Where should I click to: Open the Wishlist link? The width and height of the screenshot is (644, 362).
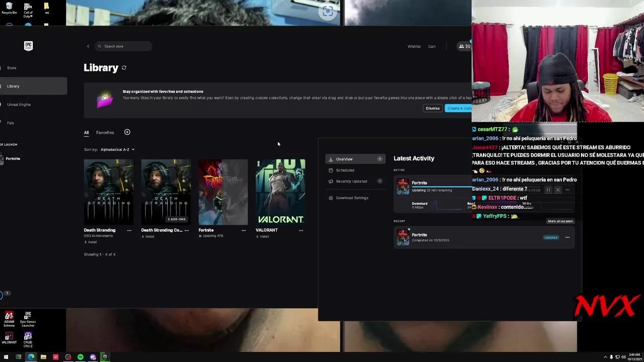(x=414, y=46)
